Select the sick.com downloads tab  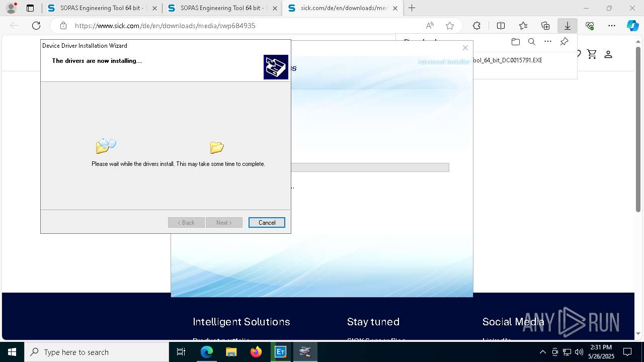(343, 8)
